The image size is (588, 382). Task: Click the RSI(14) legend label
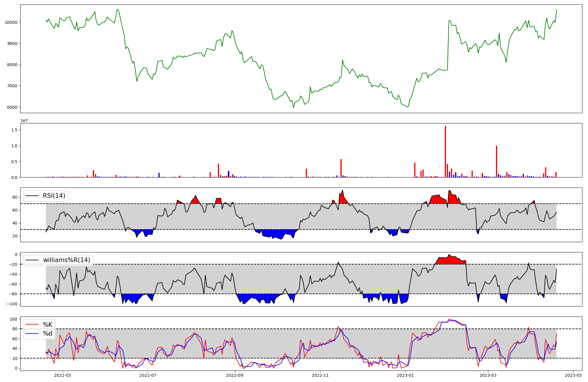pos(54,196)
